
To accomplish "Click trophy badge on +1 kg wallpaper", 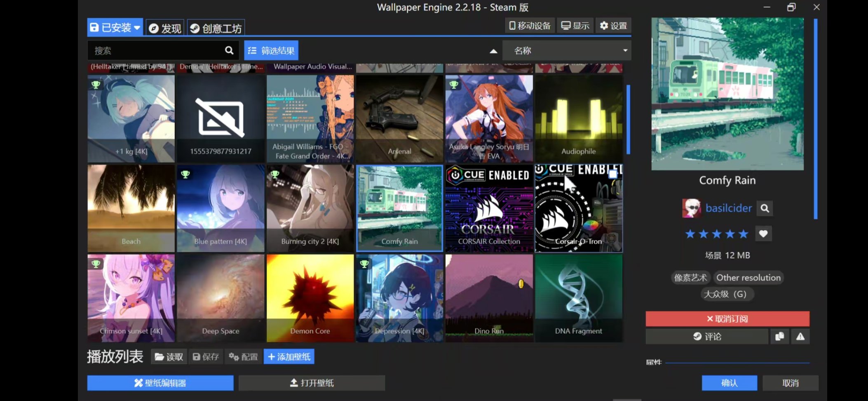I will [96, 84].
